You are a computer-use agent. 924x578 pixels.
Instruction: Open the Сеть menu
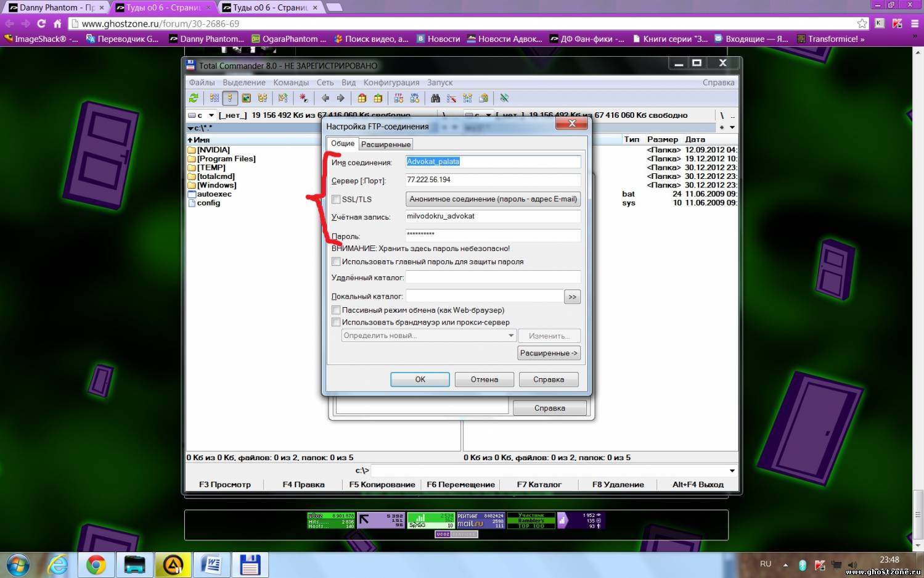(x=325, y=82)
